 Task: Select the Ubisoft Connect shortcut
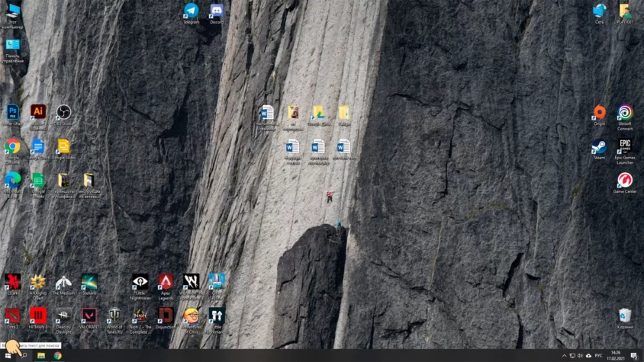[625, 114]
